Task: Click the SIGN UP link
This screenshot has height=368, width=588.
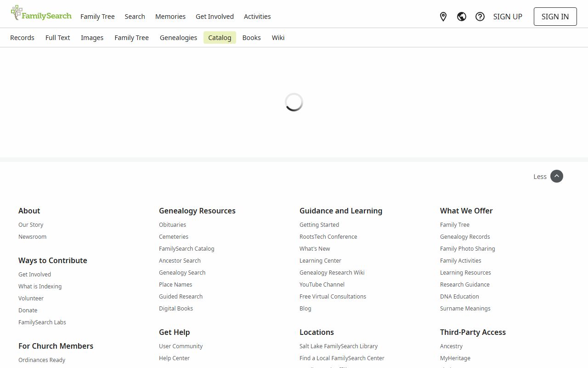Action: [508, 17]
